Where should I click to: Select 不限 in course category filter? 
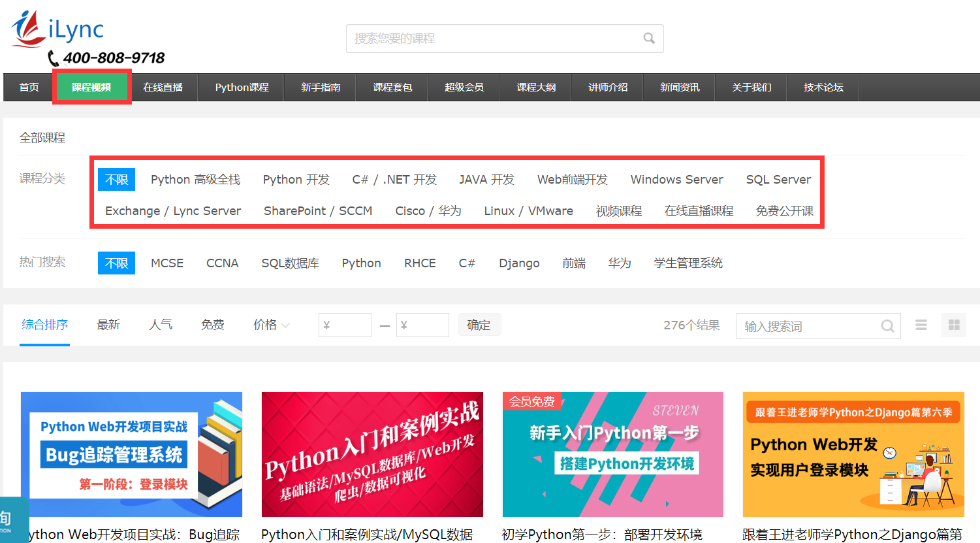(x=116, y=180)
